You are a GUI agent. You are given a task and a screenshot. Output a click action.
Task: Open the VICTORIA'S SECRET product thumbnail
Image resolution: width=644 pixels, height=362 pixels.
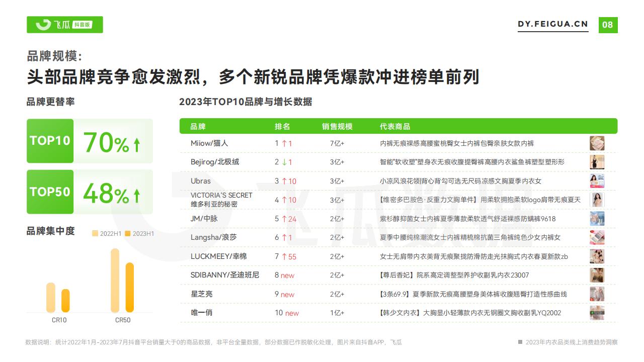pyautogui.click(x=597, y=200)
